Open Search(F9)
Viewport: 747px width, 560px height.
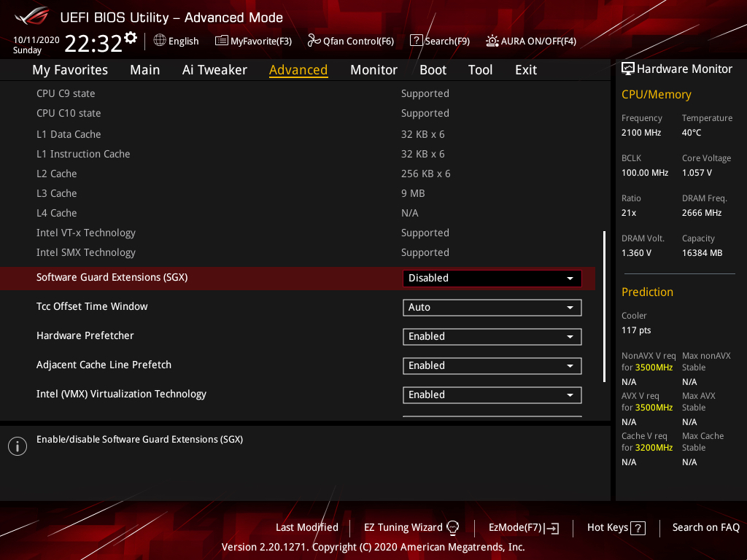coord(440,41)
